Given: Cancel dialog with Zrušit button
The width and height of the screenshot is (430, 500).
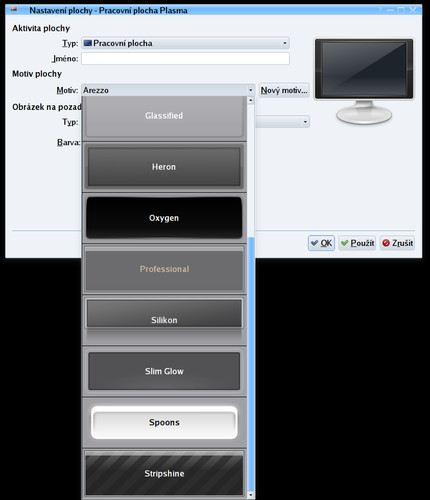Looking at the screenshot, I should pos(397,243).
